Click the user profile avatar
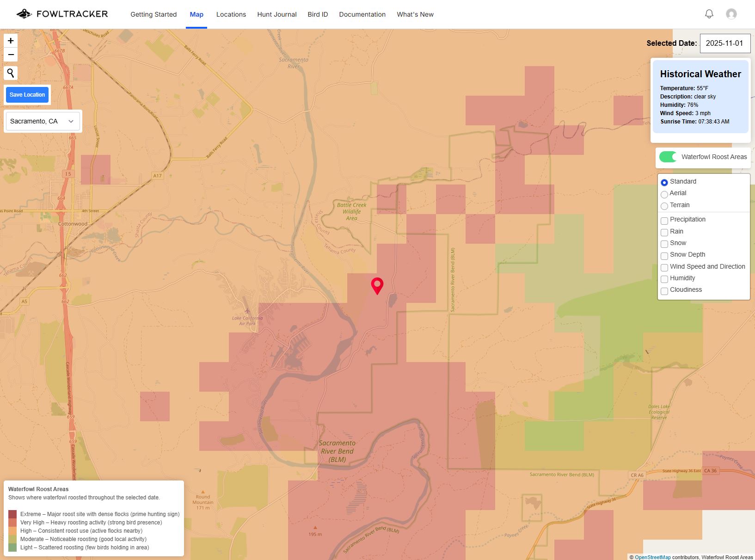 click(731, 14)
